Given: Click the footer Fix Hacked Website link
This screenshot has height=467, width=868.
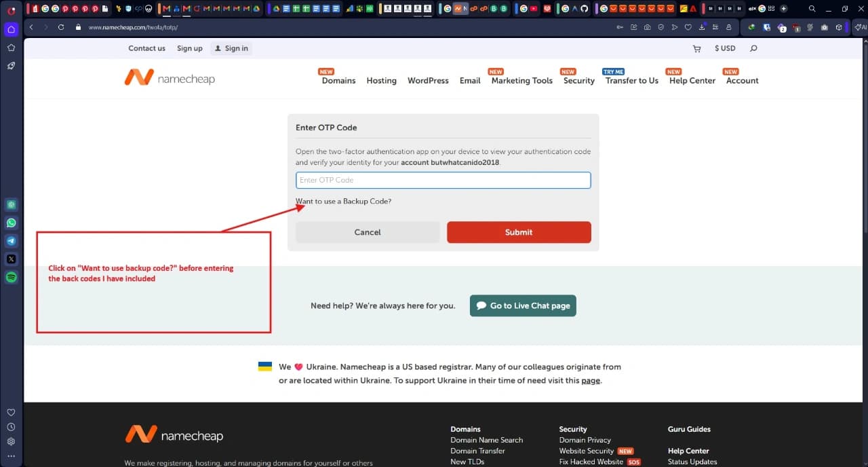Looking at the screenshot, I should point(591,462).
